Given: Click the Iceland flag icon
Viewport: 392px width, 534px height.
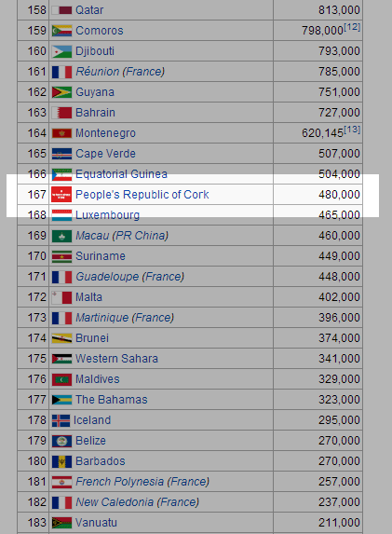Looking at the screenshot, I should pos(61,420).
